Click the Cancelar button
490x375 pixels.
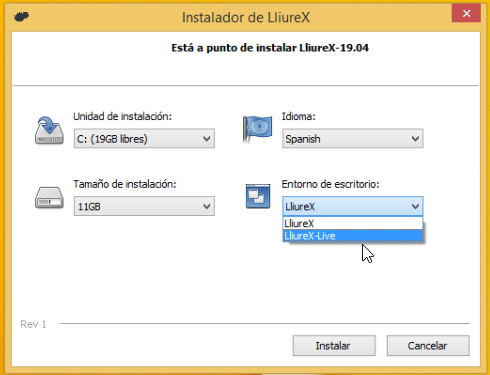pos(428,346)
